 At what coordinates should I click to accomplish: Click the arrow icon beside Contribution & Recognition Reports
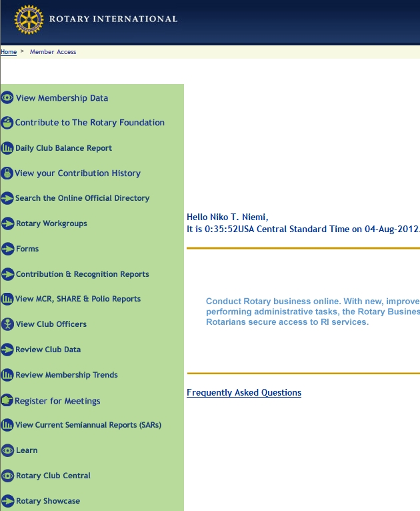coord(8,274)
